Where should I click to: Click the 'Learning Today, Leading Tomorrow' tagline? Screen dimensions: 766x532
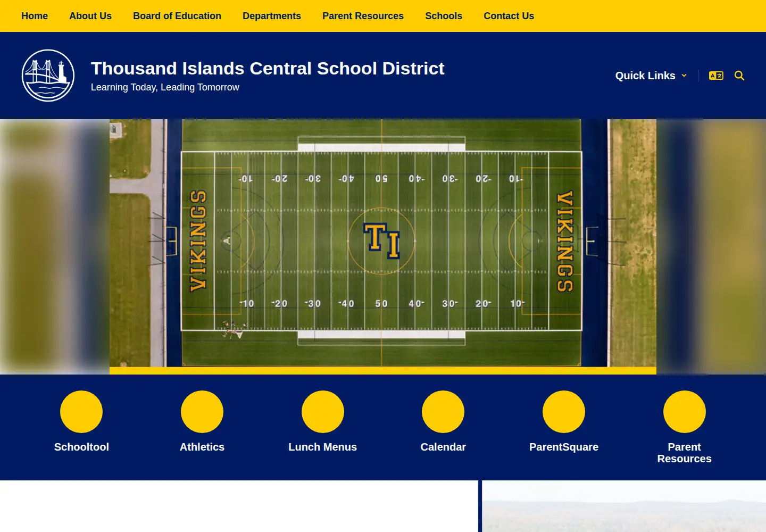(x=165, y=87)
